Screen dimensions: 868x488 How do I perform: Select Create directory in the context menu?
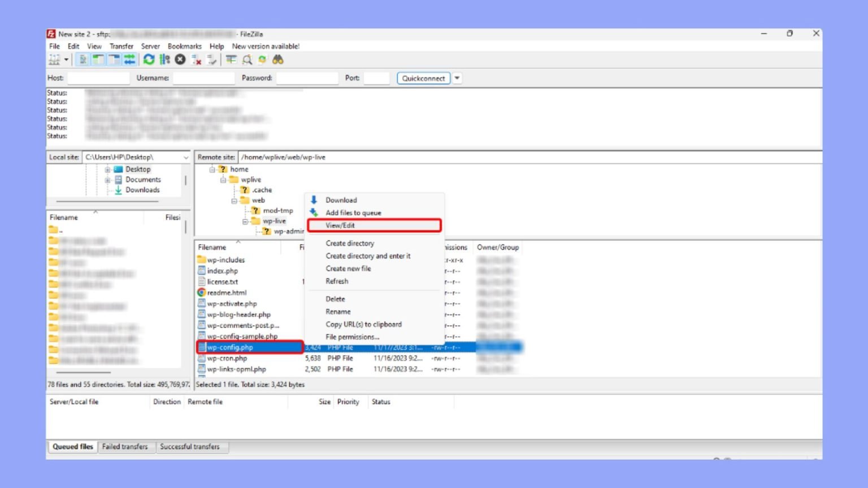tap(350, 243)
